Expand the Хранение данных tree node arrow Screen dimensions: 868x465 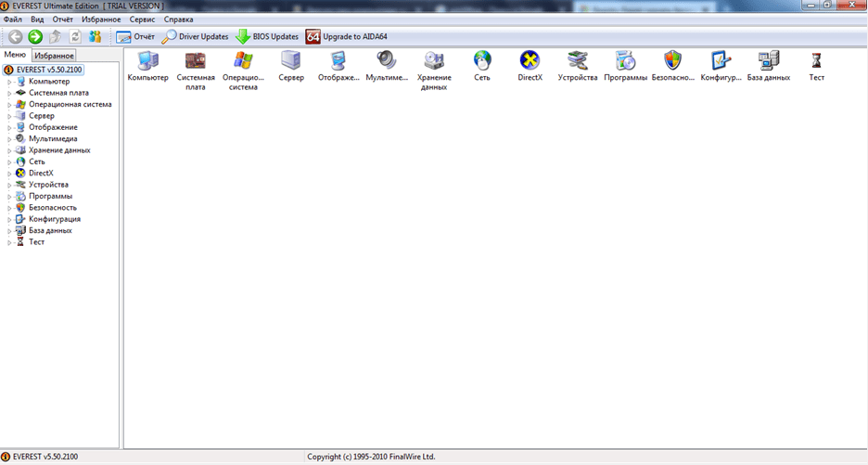[x=9, y=150]
